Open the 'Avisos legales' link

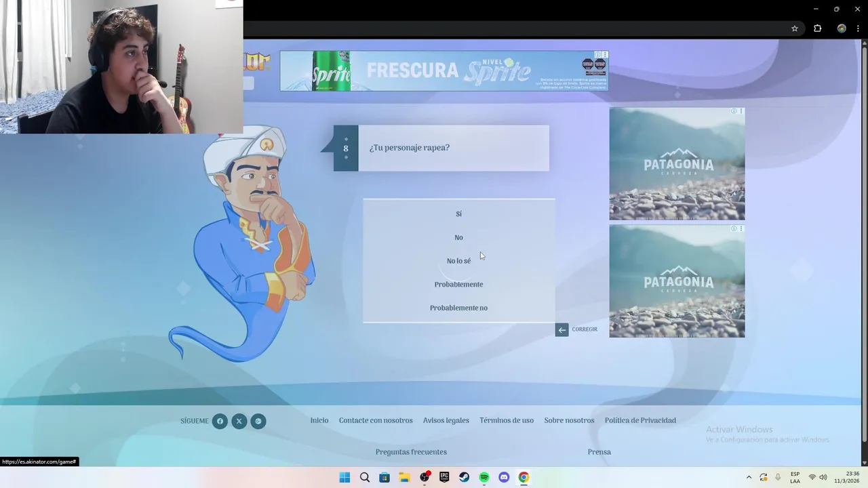coord(446,420)
